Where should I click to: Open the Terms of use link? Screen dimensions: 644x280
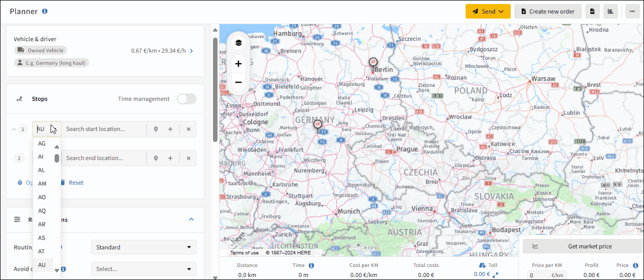(x=245, y=253)
